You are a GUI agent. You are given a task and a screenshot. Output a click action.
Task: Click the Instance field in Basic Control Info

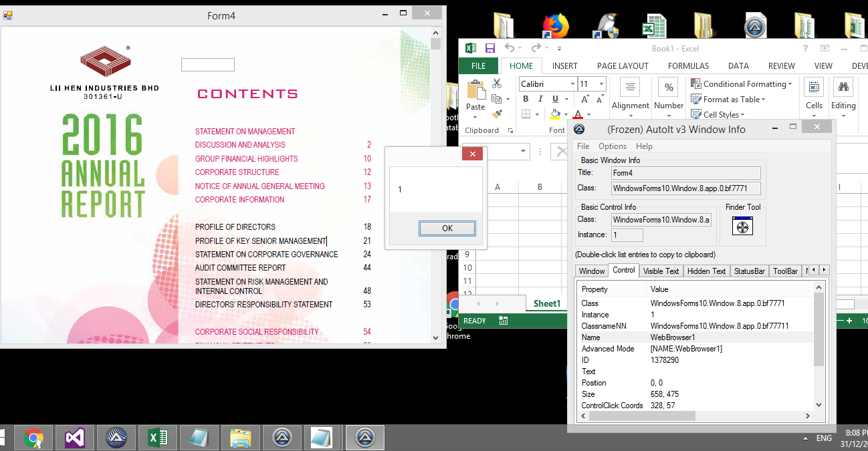tap(627, 235)
